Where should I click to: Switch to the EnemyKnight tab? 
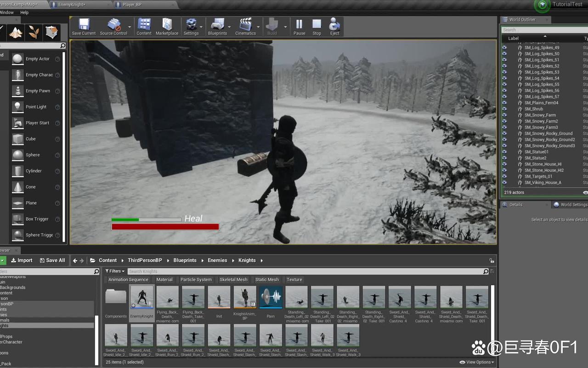[73, 5]
